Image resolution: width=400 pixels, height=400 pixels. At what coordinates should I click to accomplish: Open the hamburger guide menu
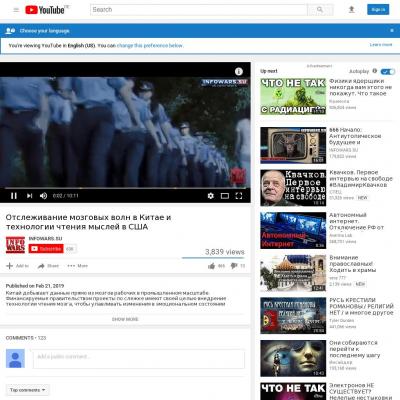pos(16,10)
